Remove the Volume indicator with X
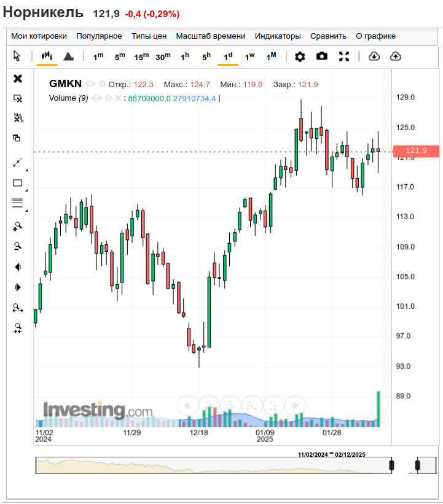Viewport: 443px width, 504px height. click(118, 98)
